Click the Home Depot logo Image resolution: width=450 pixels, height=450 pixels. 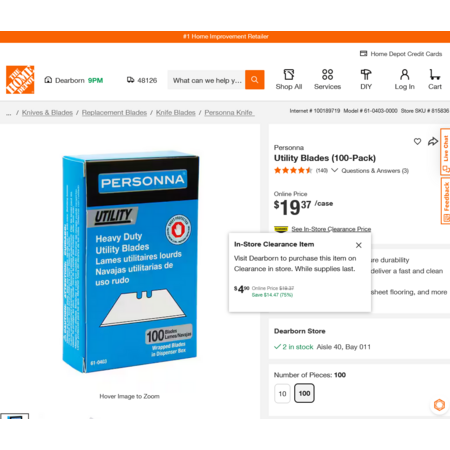(20, 80)
